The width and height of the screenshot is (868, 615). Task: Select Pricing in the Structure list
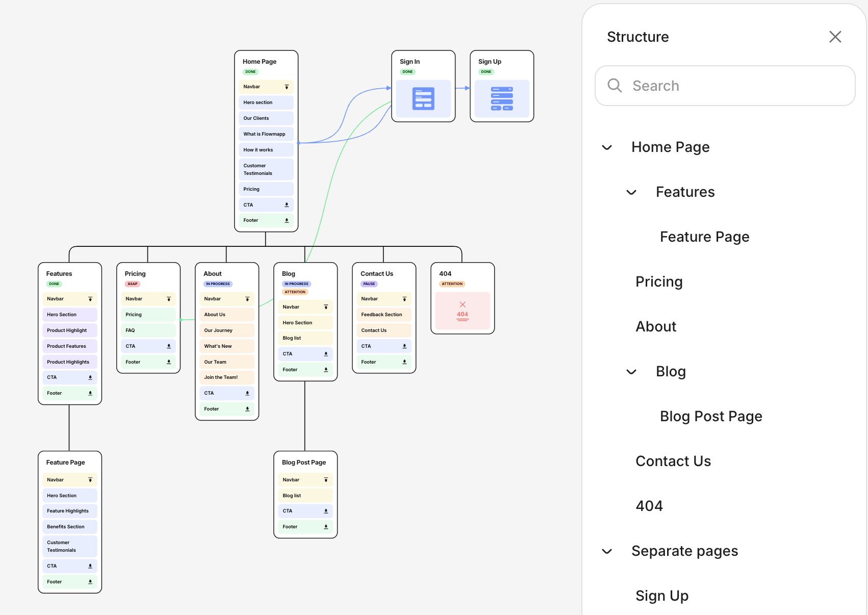[659, 282]
